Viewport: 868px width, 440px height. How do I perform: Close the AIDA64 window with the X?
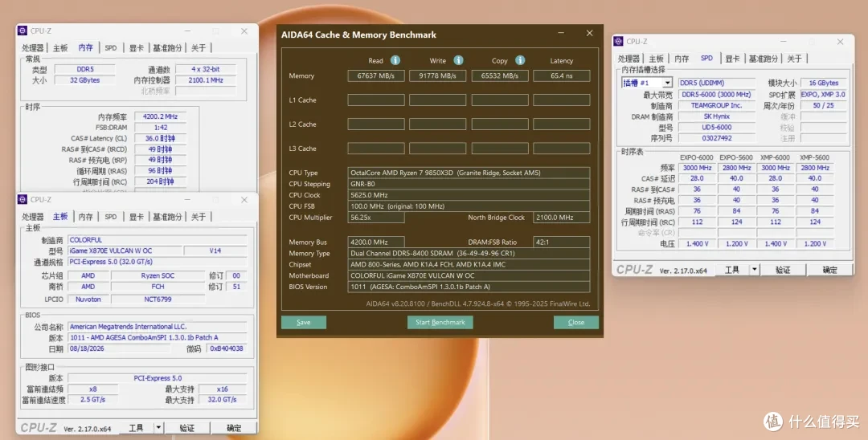pyautogui.click(x=590, y=33)
